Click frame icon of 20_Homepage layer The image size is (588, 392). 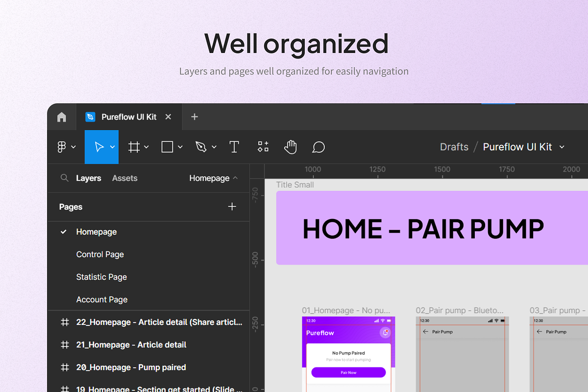[x=64, y=367]
